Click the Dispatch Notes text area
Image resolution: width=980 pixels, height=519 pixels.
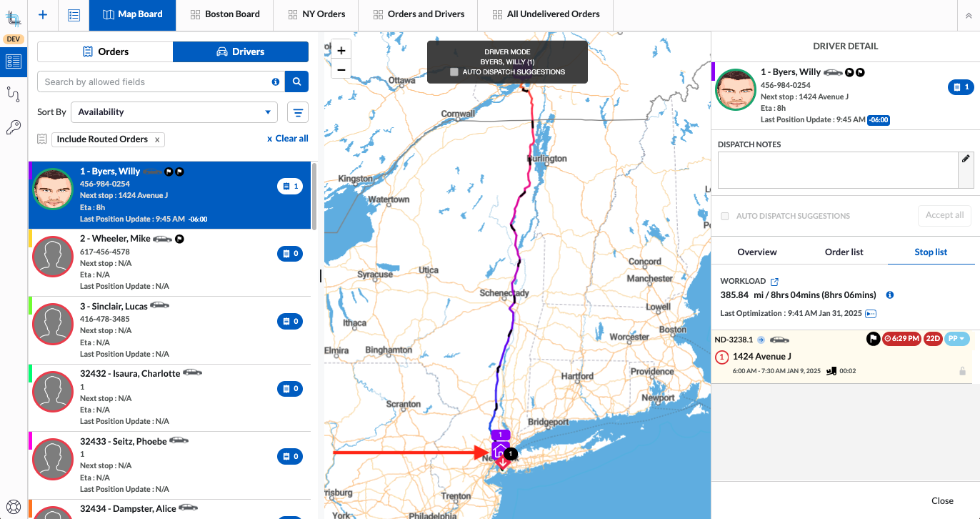(838, 170)
